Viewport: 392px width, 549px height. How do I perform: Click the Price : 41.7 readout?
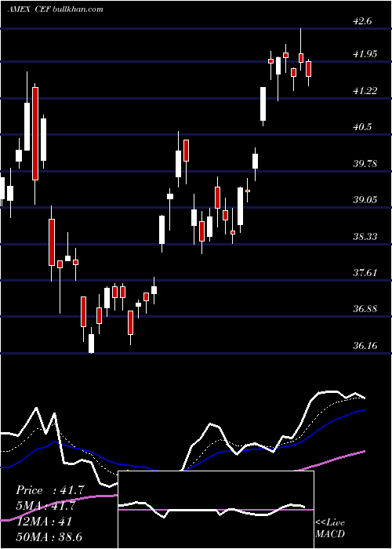tap(50, 490)
